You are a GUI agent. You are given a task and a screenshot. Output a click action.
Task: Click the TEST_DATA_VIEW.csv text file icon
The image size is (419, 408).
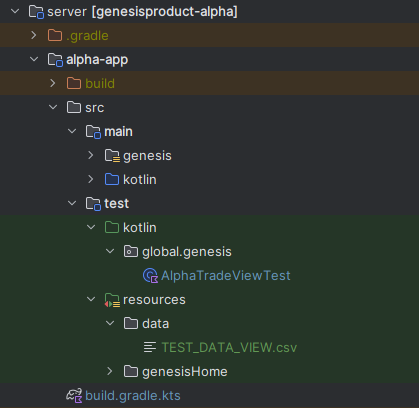click(x=150, y=347)
